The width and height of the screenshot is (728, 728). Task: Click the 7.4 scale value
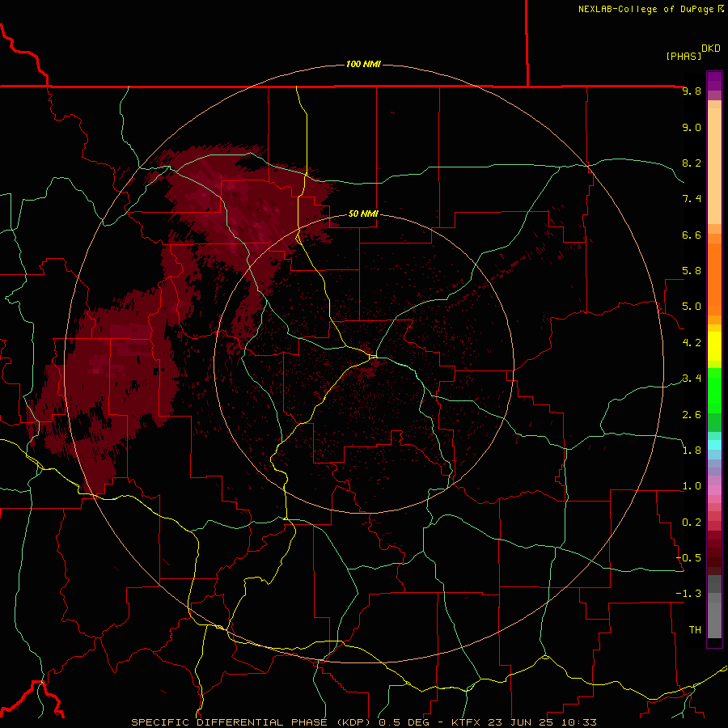coord(692,199)
